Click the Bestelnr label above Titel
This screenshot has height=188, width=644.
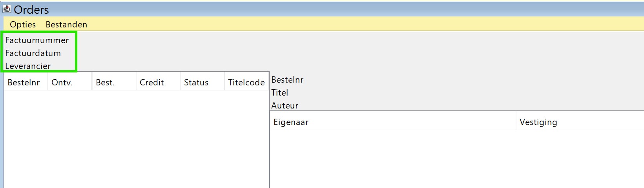pos(287,80)
